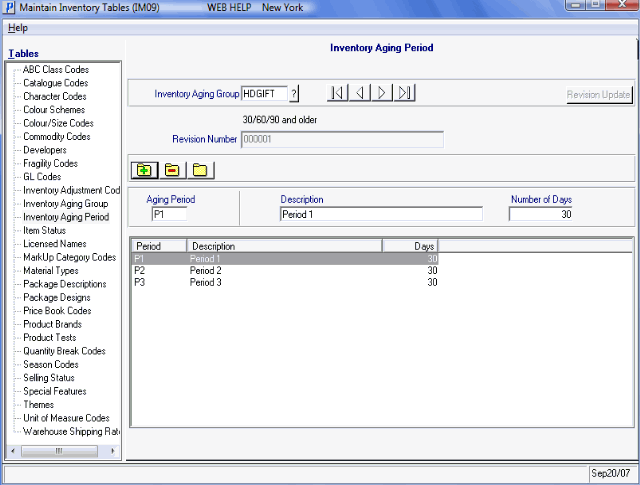This screenshot has width=640, height=485.
Task: Select the Catalogue Codes table
Action: click(x=56, y=83)
